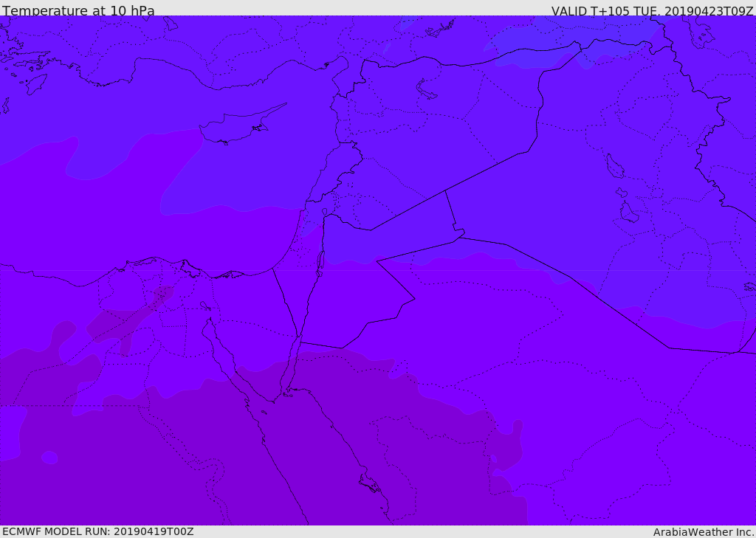Viewport: 756px width, 538px height.
Task: Click the 'VALID T+105 TUE. 20190423T09Z' label
Action: point(653,11)
